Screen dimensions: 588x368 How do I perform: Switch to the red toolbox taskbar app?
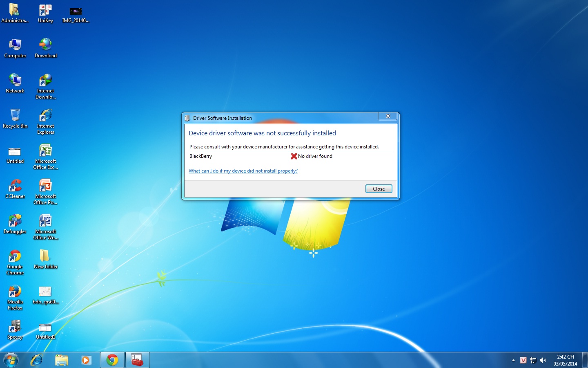click(137, 360)
